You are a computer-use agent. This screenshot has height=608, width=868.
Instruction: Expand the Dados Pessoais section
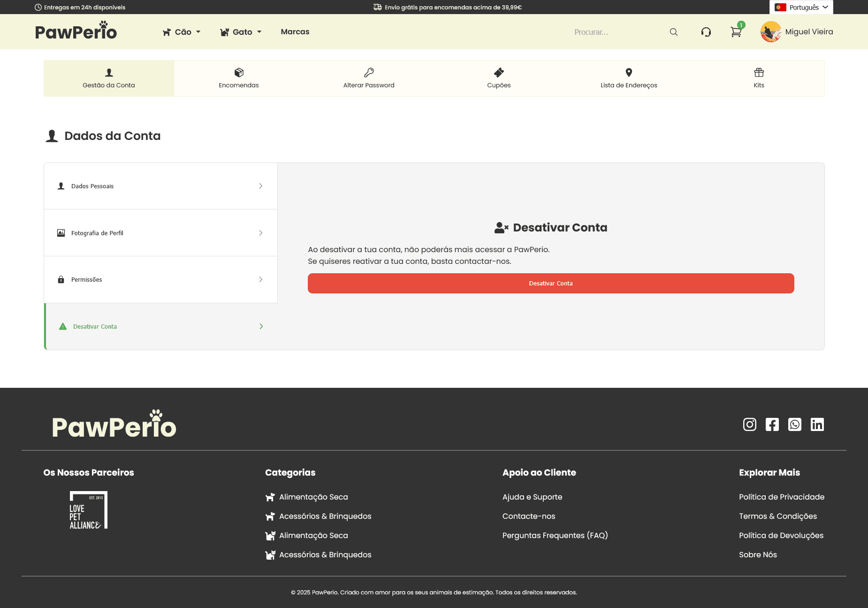pyautogui.click(x=160, y=186)
